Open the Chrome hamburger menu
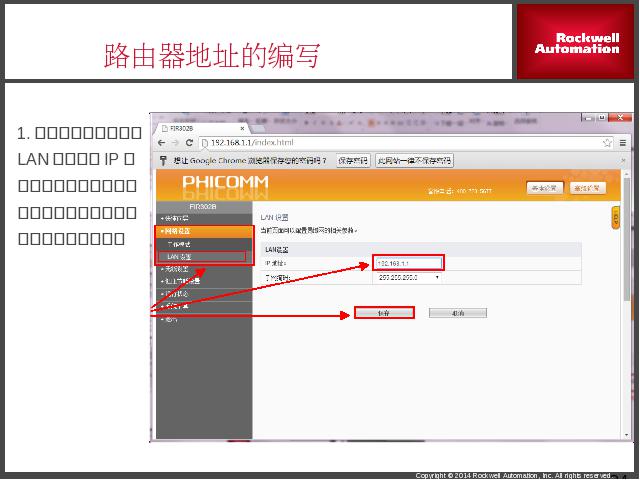The width and height of the screenshot is (640, 480). point(623,143)
